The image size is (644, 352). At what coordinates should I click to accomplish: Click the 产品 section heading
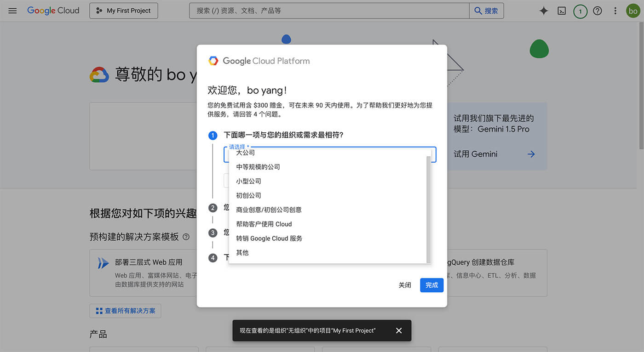(98, 334)
